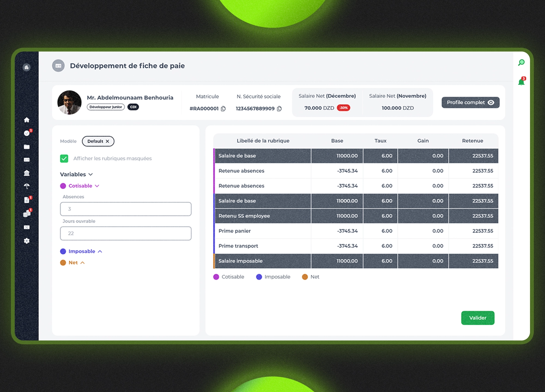This screenshot has width=545, height=392.
Task: Click the green Valider button
Action: [x=478, y=318]
